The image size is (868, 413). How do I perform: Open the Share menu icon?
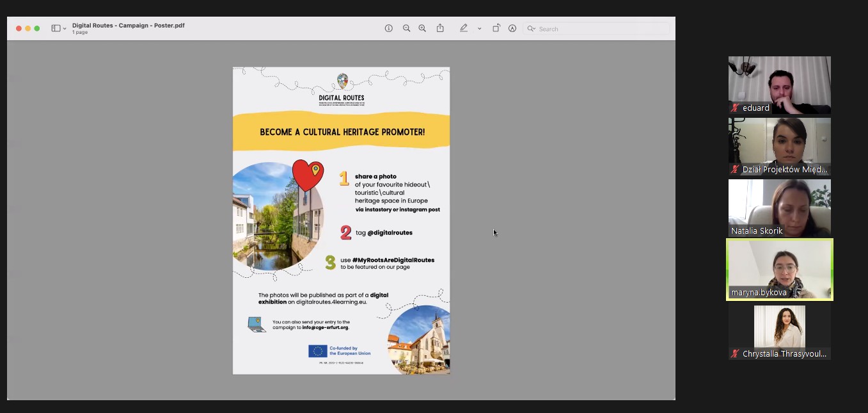(440, 28)
